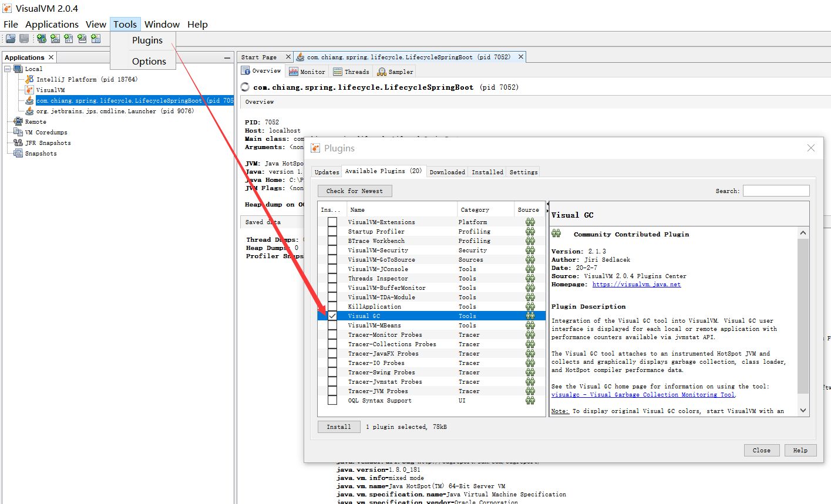
Task: Switch to the Installed plugins tab
Action: [487, 172]
